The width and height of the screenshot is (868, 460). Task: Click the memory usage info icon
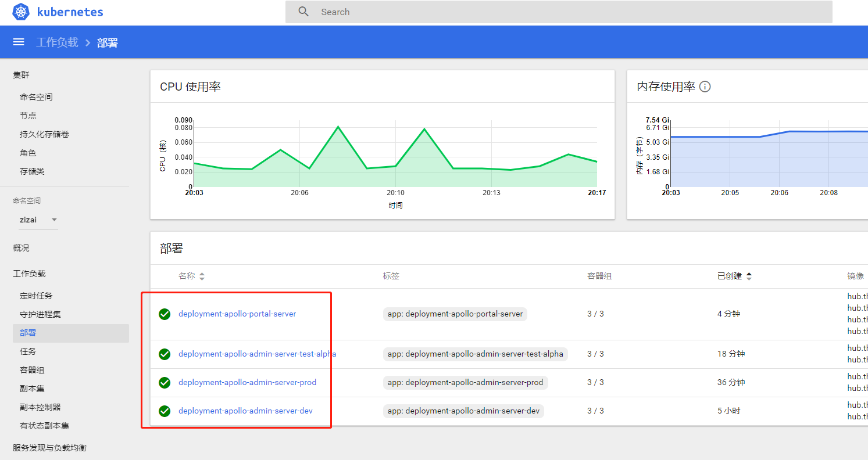705,87
